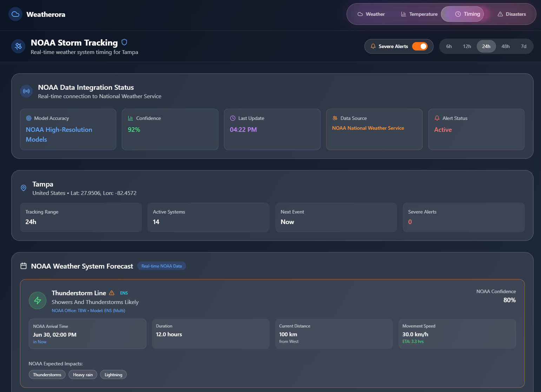Click the Lightning impact tag

coord(113,374)
